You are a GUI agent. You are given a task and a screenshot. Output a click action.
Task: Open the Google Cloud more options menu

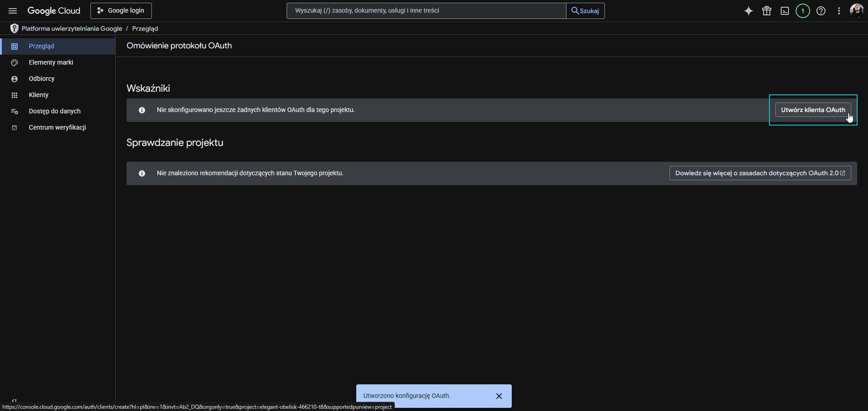click(839, 10)
